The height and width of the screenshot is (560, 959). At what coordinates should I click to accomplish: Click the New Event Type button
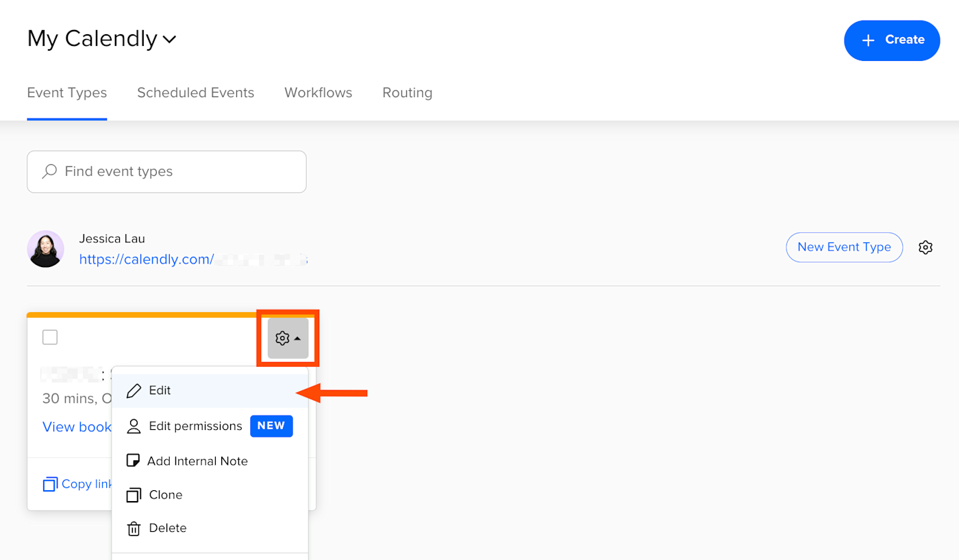[x=844, y=247]
